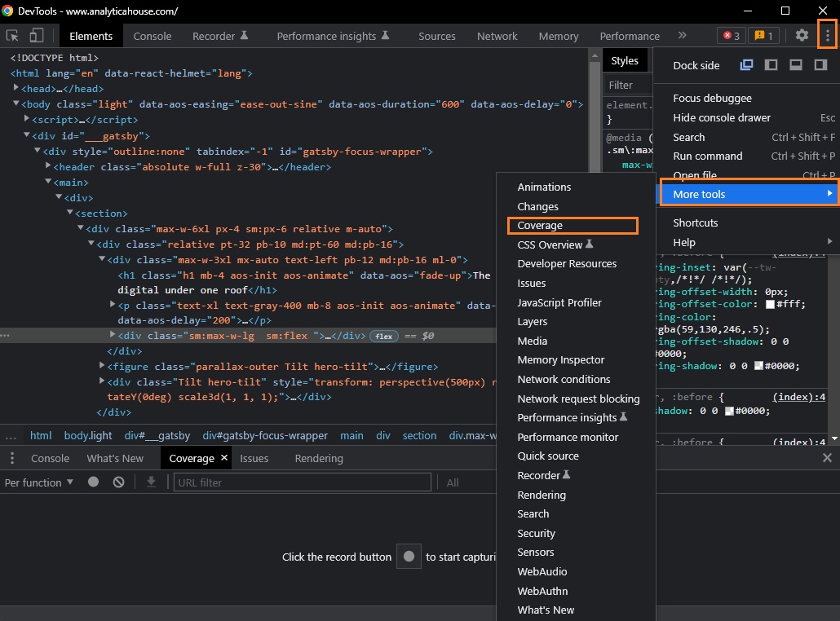This screenshot has height=621, width=840.
Task: Collapse the body element node
Action: click(16, 103)
